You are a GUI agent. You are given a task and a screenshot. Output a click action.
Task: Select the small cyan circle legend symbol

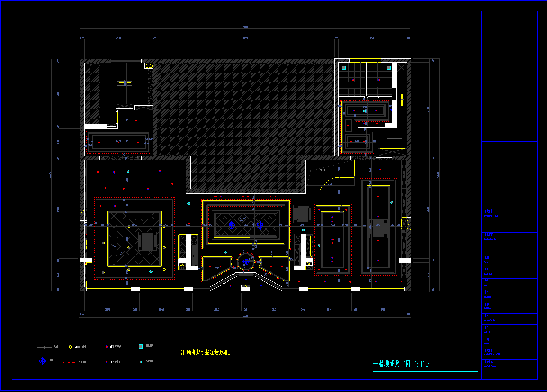tap(140, 362)
